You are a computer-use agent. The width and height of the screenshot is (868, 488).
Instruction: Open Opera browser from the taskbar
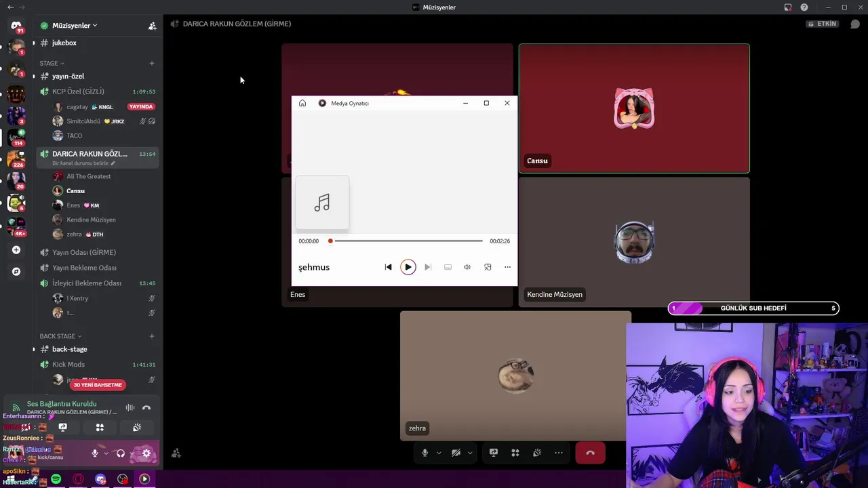click(x=78, y=479)
